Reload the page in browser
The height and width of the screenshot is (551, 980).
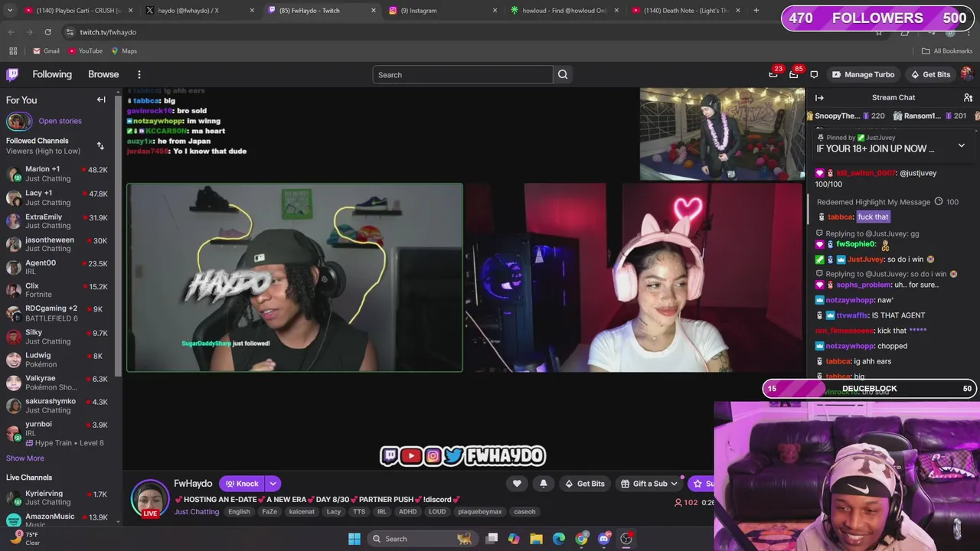pos(47,32)
